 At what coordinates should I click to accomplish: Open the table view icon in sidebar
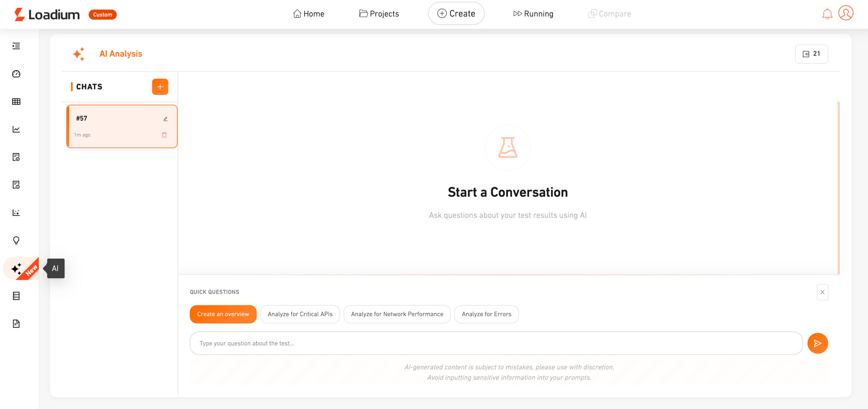(x=16, y=101)
